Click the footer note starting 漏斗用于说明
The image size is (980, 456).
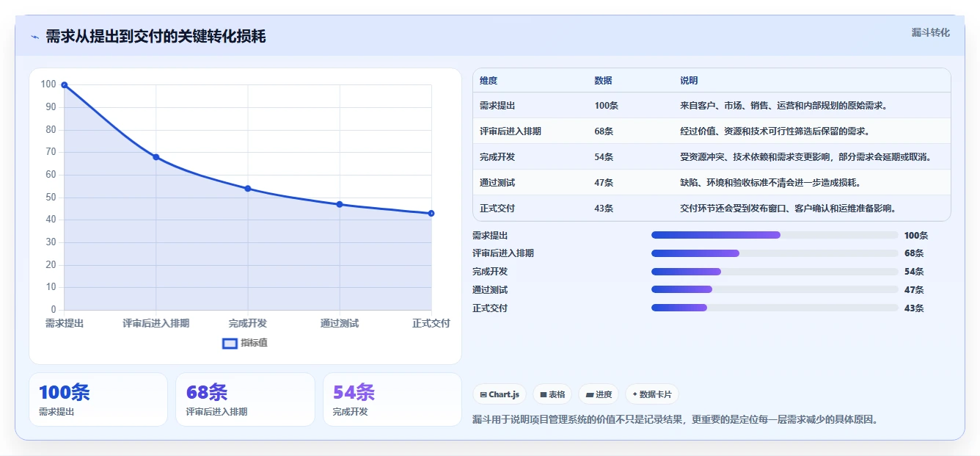coord(676,420)
